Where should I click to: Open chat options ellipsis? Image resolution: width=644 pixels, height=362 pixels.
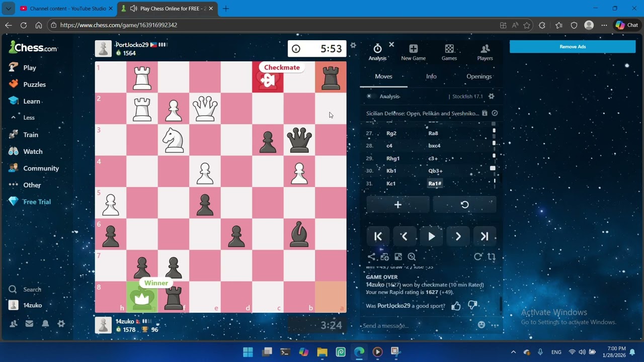496,325
